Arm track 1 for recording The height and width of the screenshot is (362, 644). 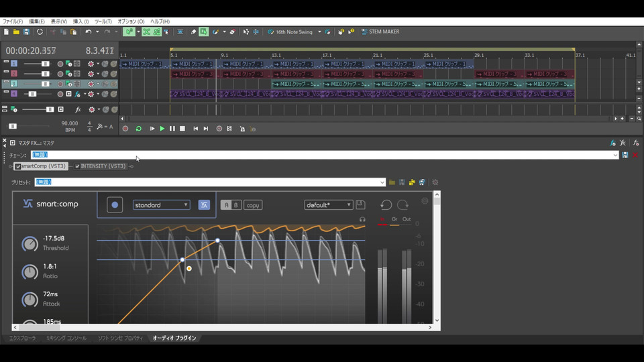tap(60, 64)
